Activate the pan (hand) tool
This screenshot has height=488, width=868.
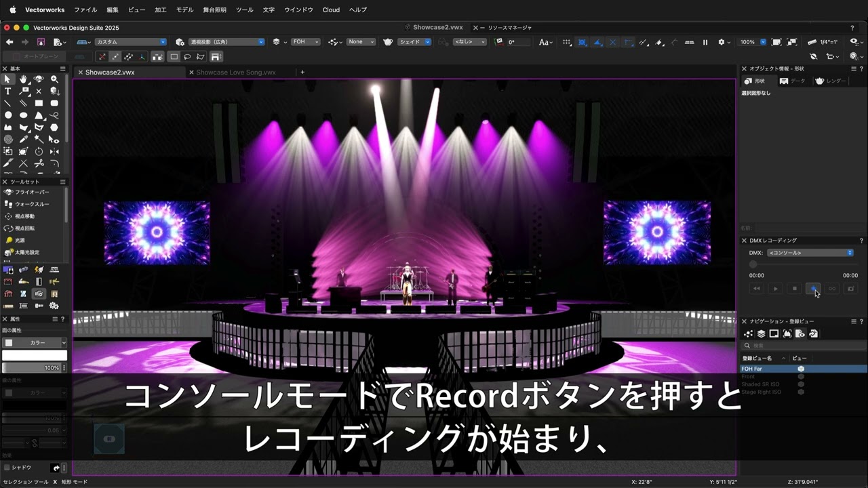(23, 79)
